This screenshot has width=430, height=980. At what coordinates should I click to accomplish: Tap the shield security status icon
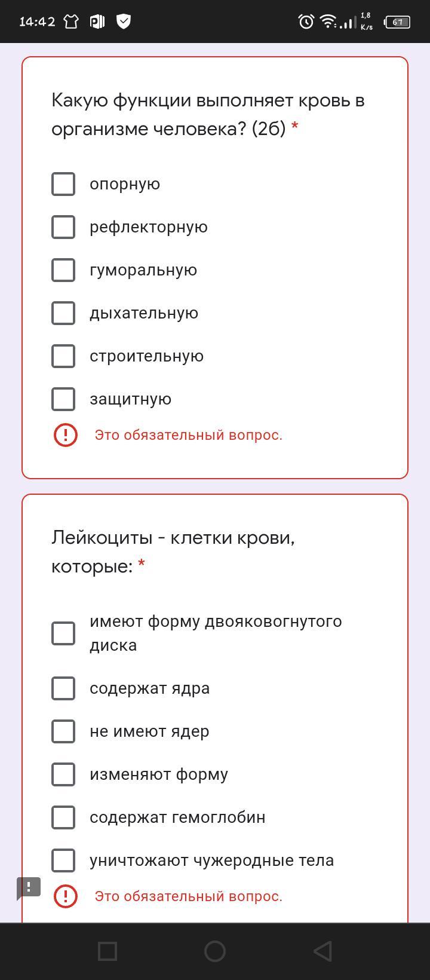[x=124, y=22]
